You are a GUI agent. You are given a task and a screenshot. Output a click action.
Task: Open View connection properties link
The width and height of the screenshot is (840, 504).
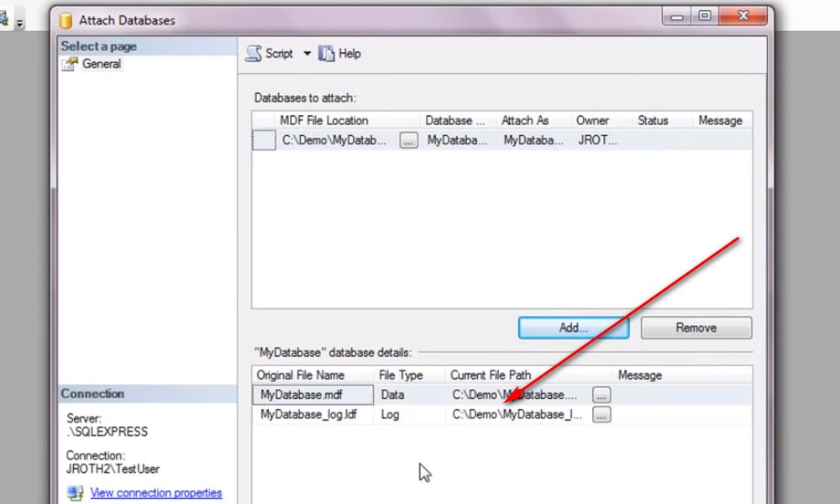coord(156,493)
